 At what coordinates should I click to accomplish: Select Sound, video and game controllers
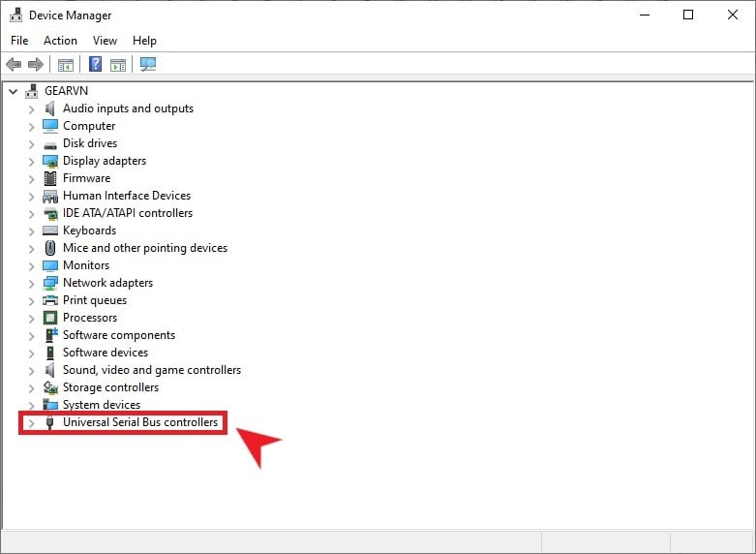pyautogui.click(x=151, y=370)
